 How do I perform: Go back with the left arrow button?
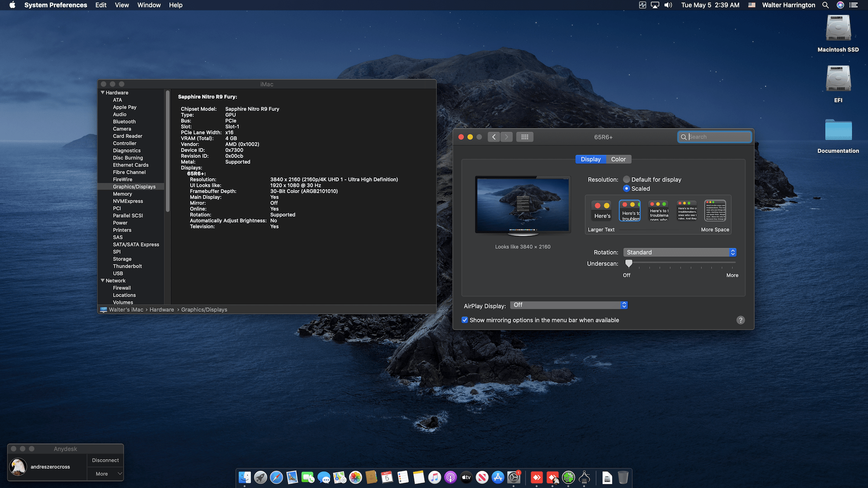(x=494, y=137)
